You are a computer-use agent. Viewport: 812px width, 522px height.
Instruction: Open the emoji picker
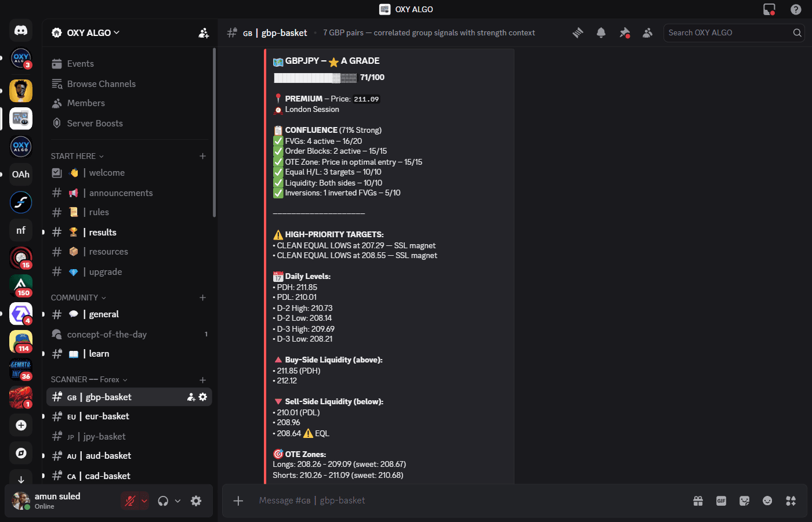[x=767, y=501]
